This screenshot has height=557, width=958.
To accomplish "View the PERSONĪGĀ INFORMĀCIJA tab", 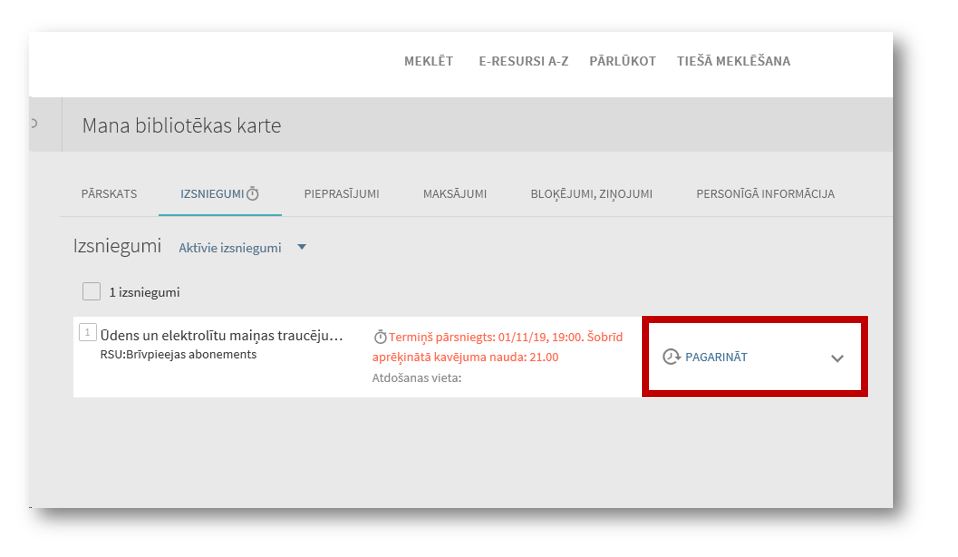I will (x=765, y=194).
